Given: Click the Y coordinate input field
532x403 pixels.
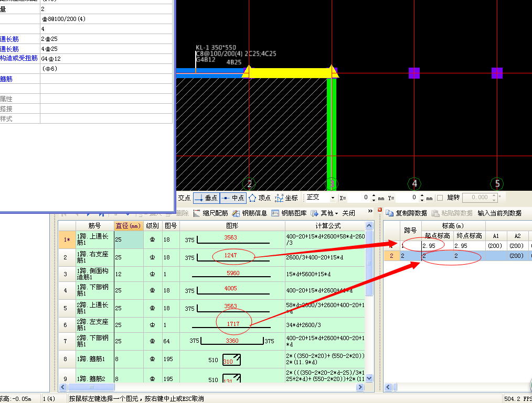Looking at the screenshot, I should click(407, 198).
